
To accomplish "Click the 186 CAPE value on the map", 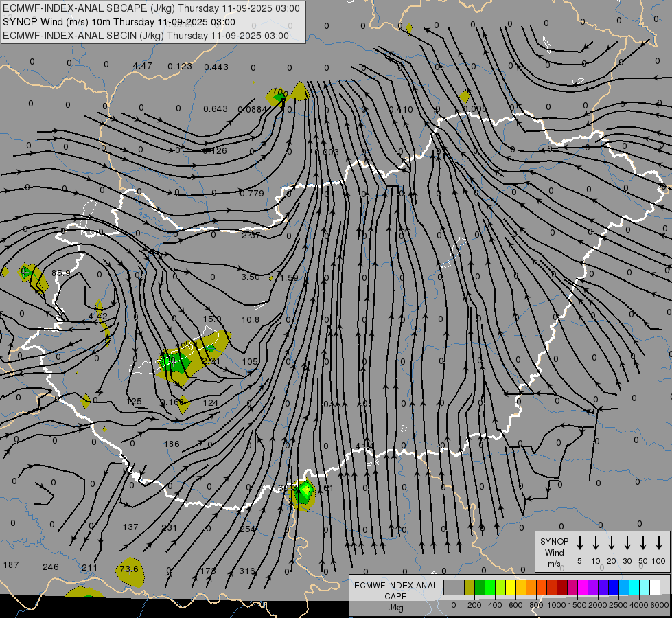I will tap(172, 444).
